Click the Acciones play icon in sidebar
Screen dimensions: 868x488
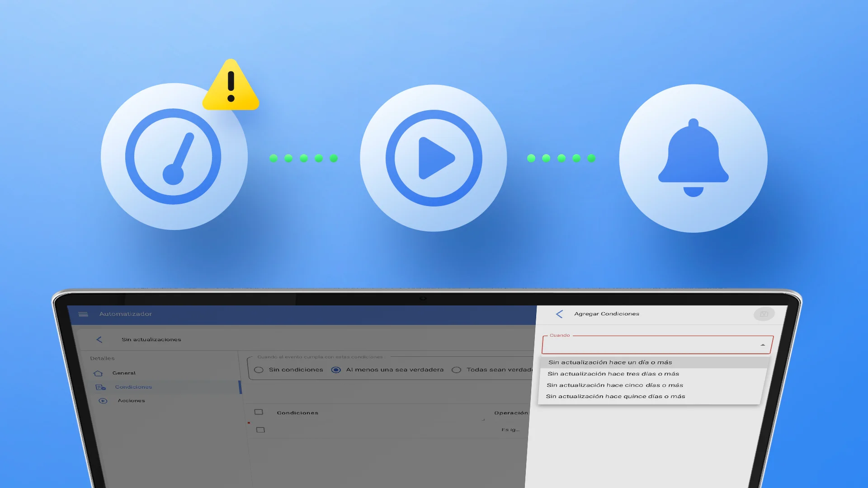[x=103, y=401]
